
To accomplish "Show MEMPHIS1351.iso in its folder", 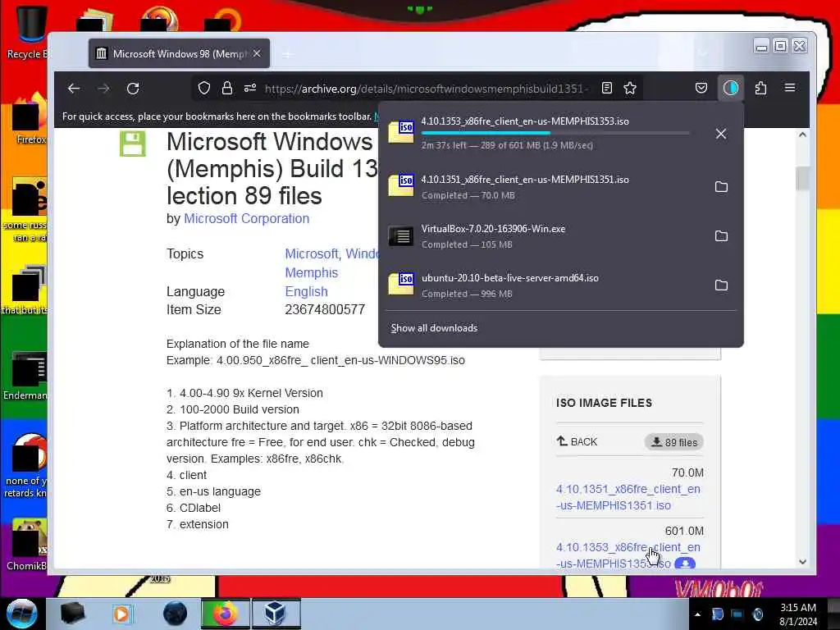I will (721, 186).
